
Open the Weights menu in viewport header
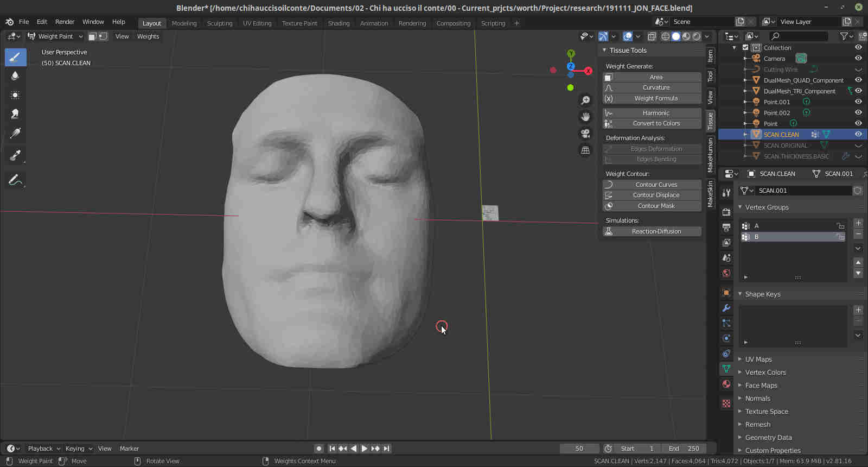(148, 36)
